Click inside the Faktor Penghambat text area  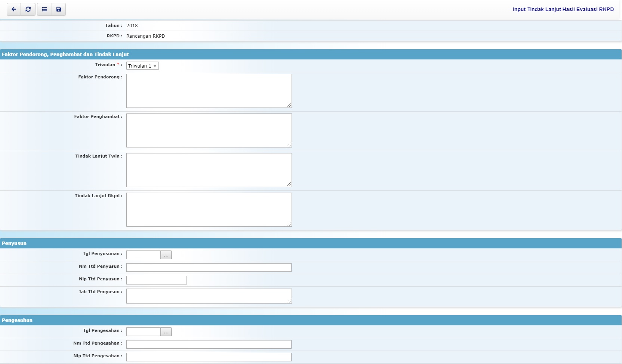(x=209, y=130)
